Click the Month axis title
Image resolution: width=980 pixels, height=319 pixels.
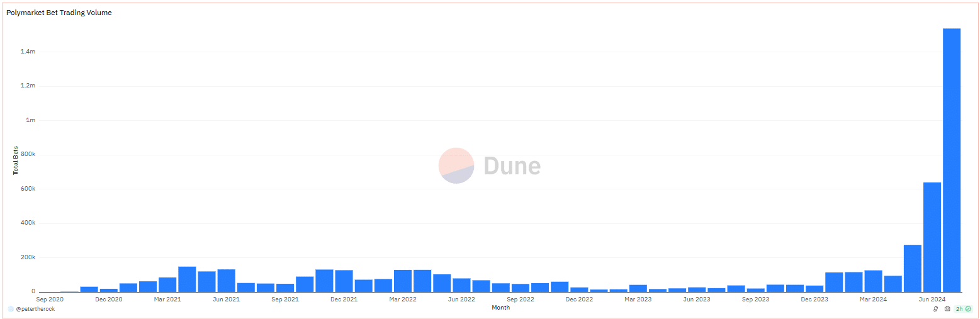[x=501, y=308]
